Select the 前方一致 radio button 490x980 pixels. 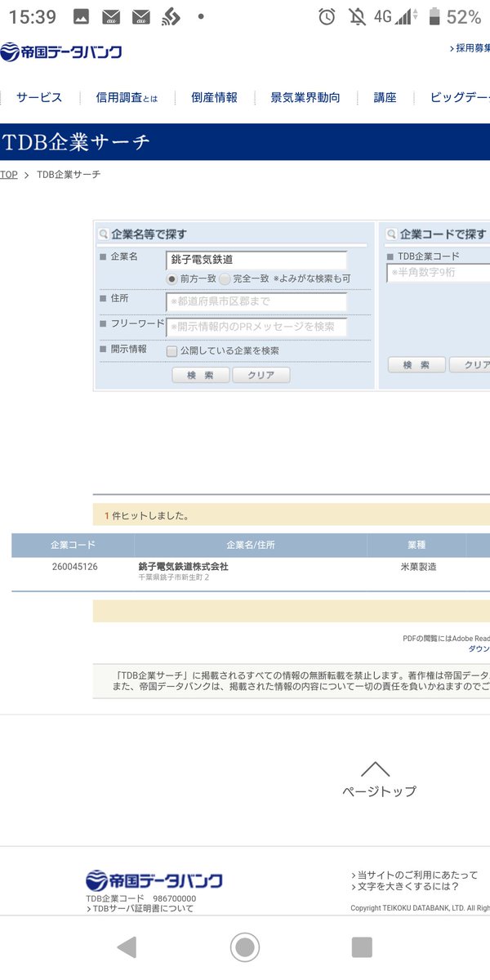click(x=171, y=278)
